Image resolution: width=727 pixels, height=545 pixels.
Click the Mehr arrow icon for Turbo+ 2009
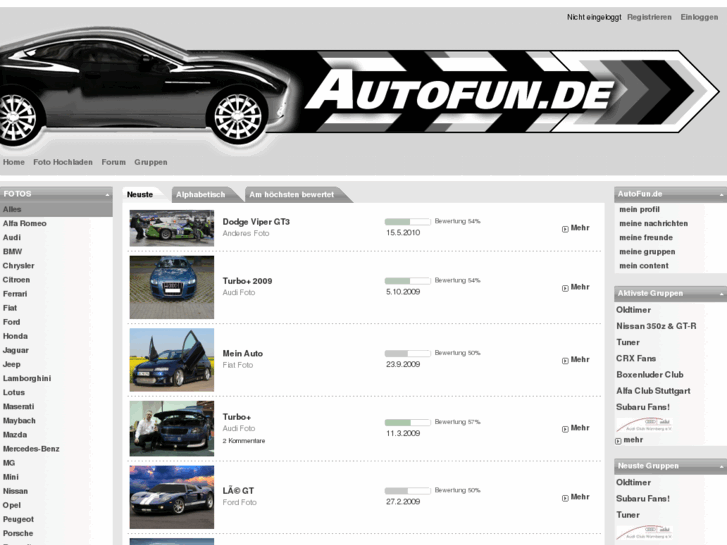(x=565, y=288)
